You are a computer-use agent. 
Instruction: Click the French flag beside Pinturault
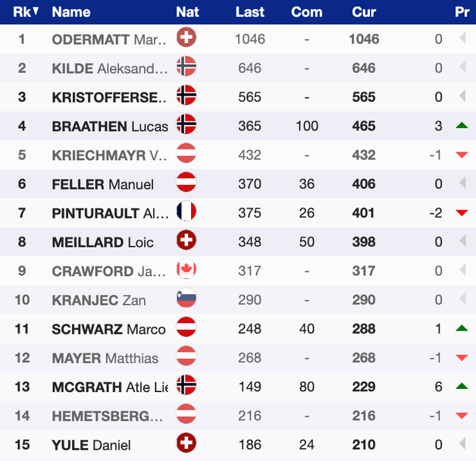(186, 212)
